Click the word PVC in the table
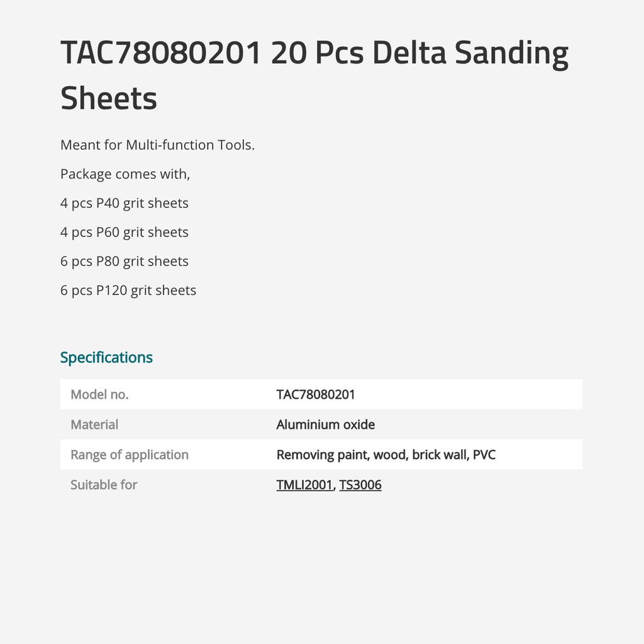Viewport: 644px width, 644px height. click(484, 455)
